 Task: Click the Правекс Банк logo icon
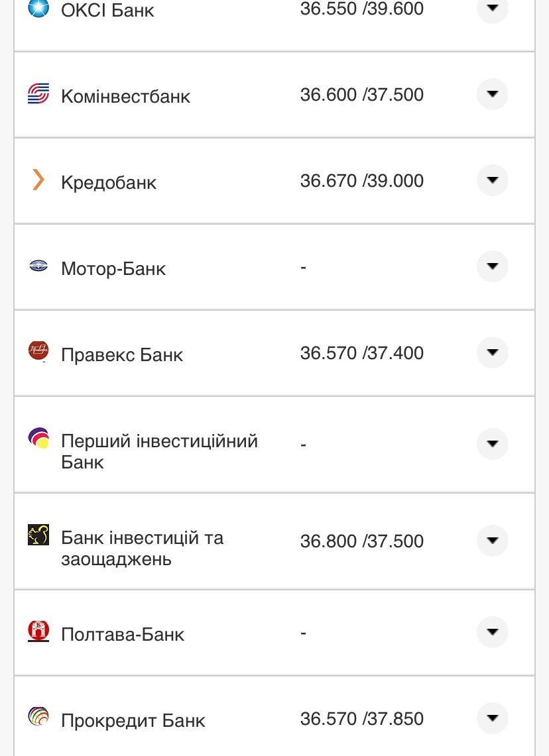click(x=38, y=351)
